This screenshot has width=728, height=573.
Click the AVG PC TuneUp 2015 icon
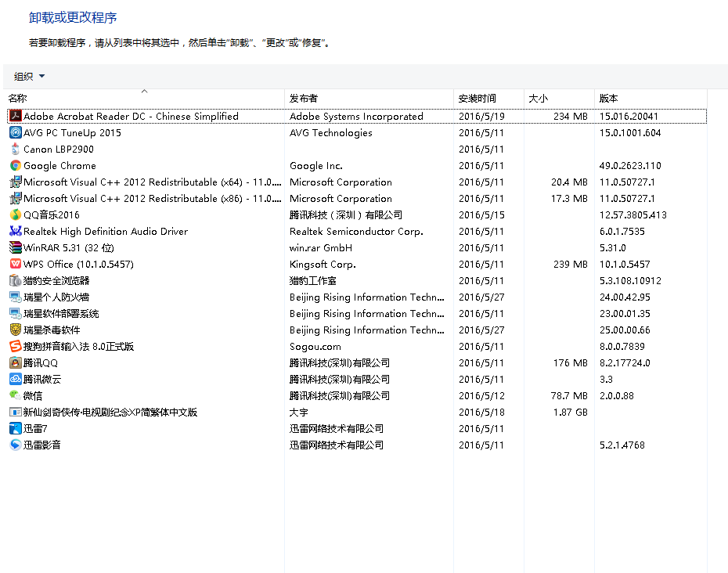tap(16, 133)
